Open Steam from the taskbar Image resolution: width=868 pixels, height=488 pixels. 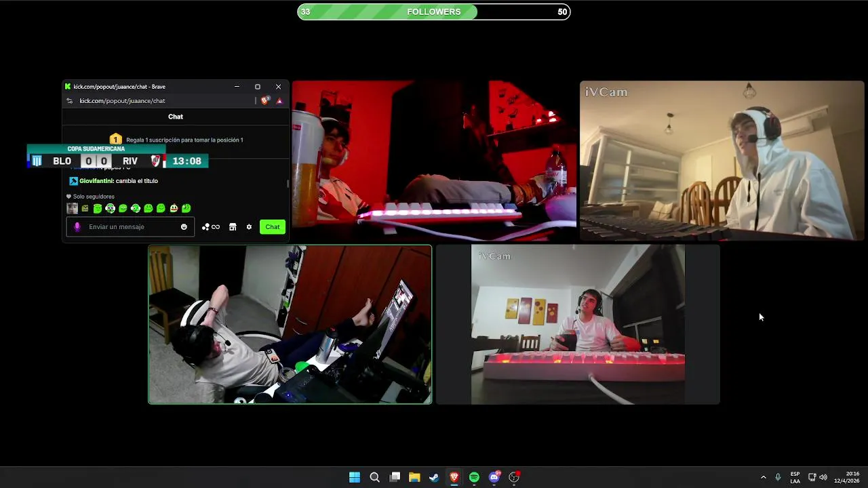pos(434,477)
